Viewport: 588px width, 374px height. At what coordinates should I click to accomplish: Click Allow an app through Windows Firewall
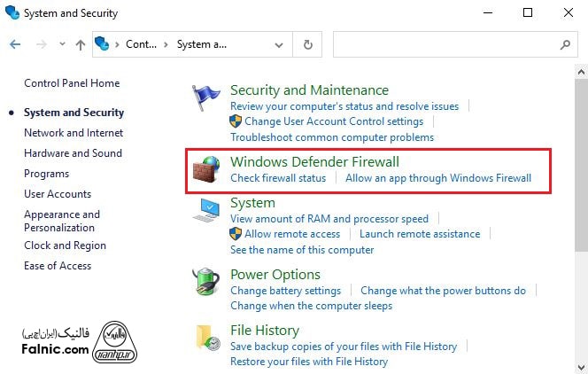[x=438, y=178]
